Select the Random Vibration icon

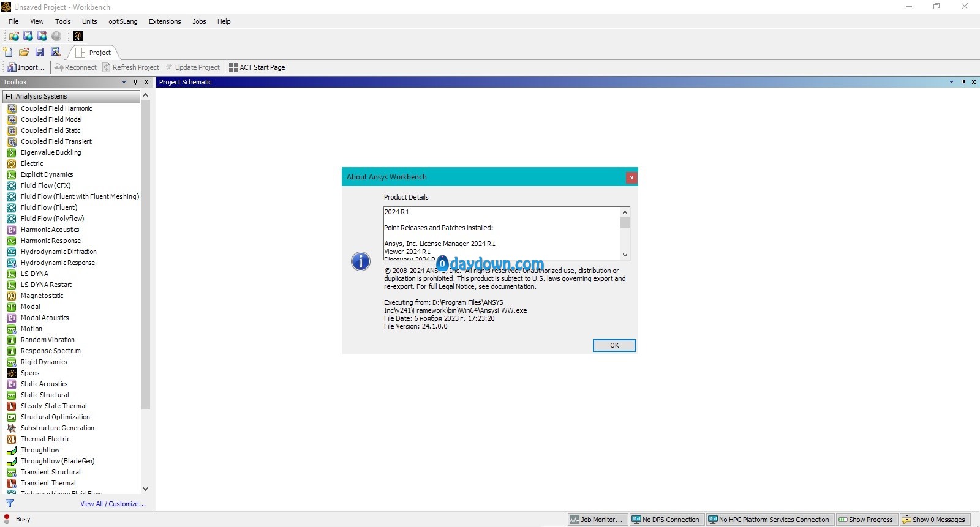[x=11, y=340]
